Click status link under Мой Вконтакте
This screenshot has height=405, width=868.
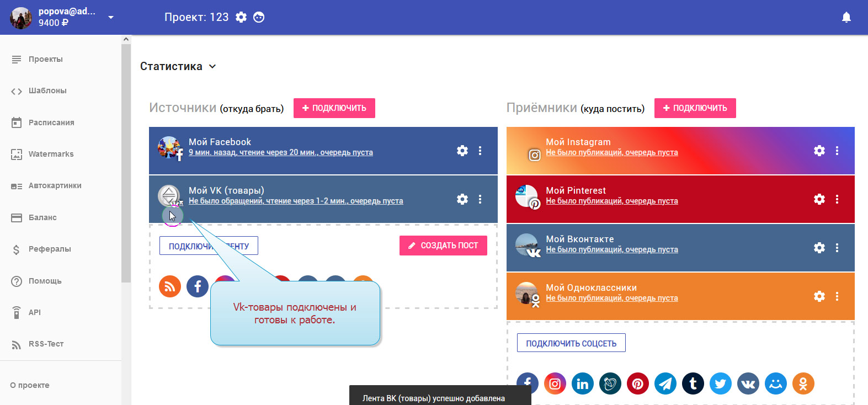tap(611, 249)
